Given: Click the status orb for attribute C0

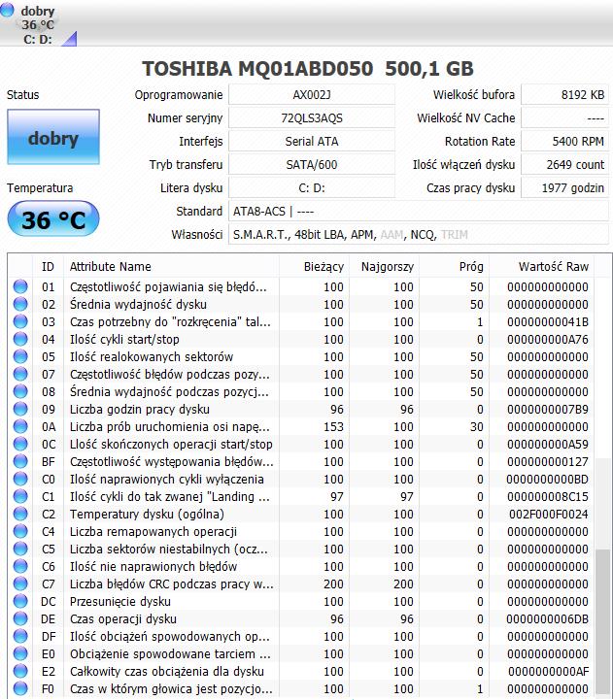Looking at the screenshot, I should 20,479.
